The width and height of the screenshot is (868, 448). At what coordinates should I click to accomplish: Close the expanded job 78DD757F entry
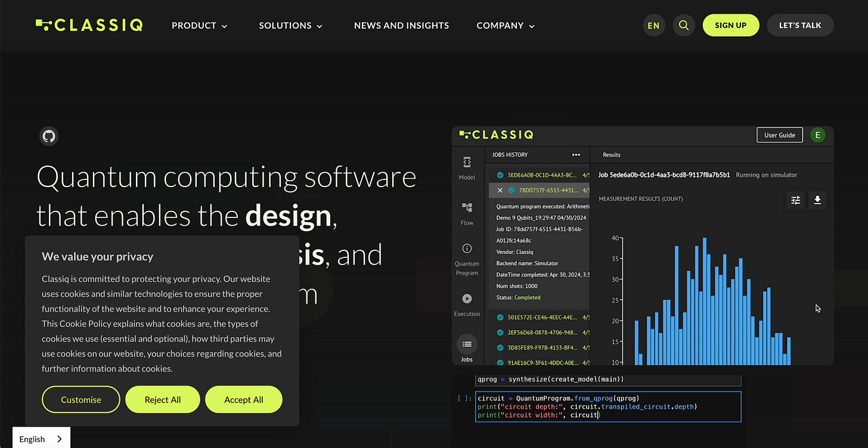[500, 191]
